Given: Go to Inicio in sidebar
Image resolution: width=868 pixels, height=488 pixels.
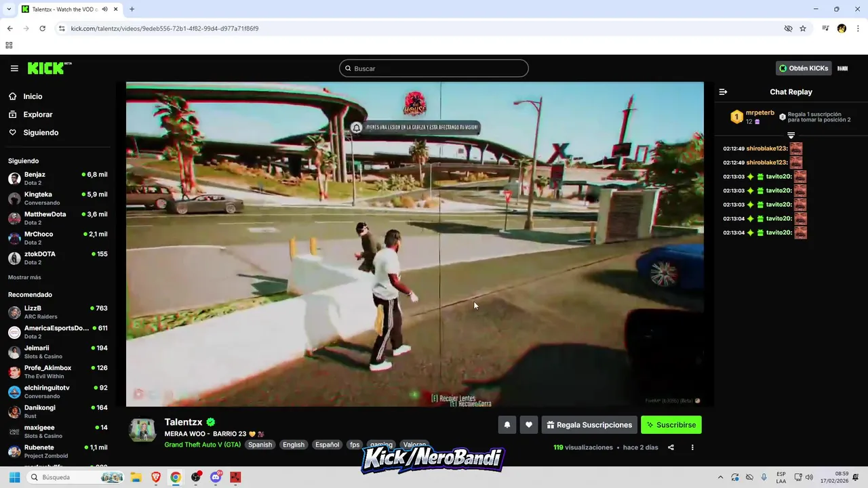Looking at the screenshot, I should (33, 96).
